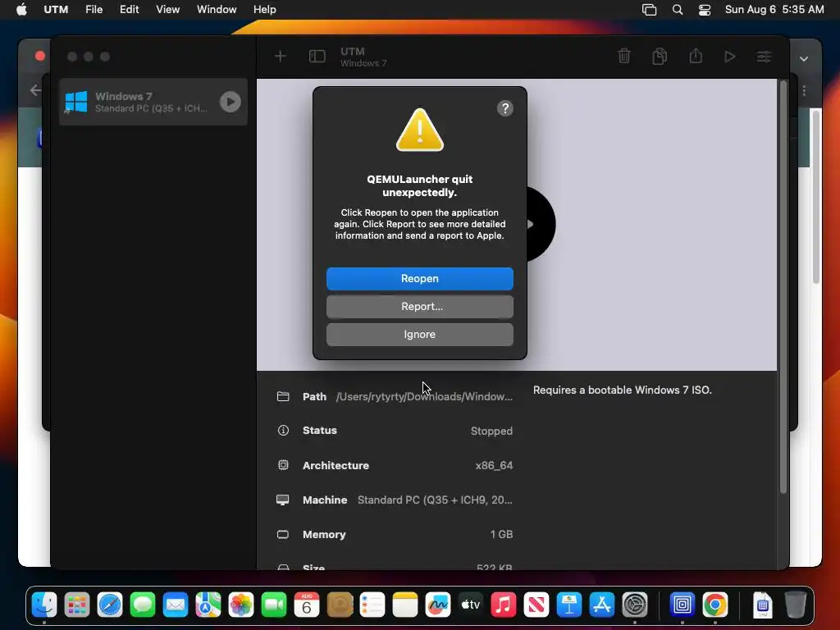Open Keynote from the Dock
This screenshot has width=840, height=630.
tap(569, 605)
